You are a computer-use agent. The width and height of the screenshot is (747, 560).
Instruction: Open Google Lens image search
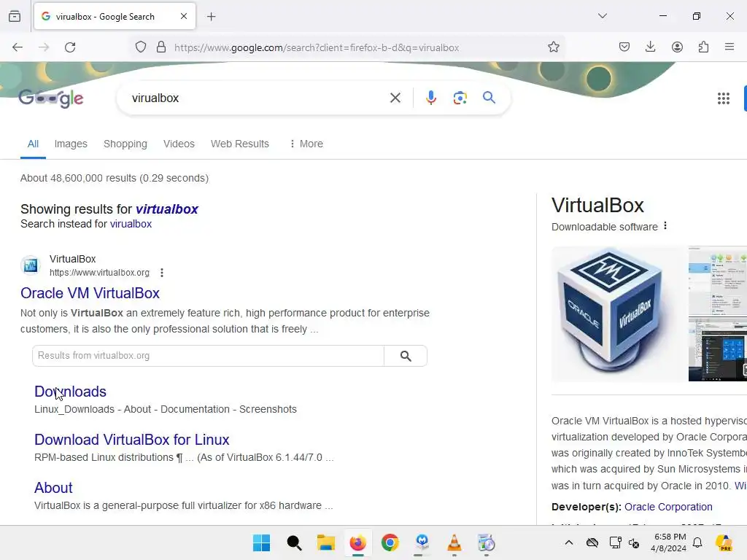tap(460, 98)
